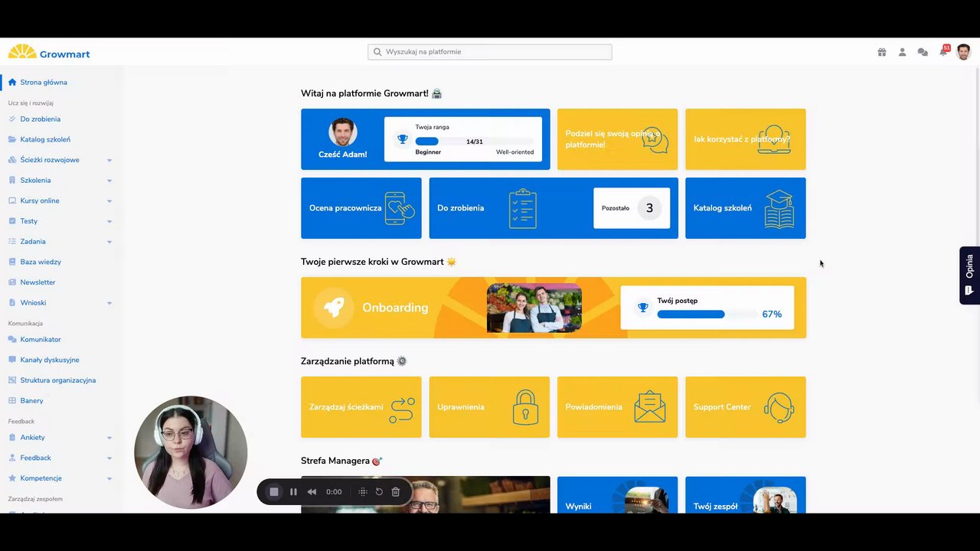Screen dimensions: 980x551
Task: Click the Banery grid icon in sidebar
Action: tap(12, 400)
